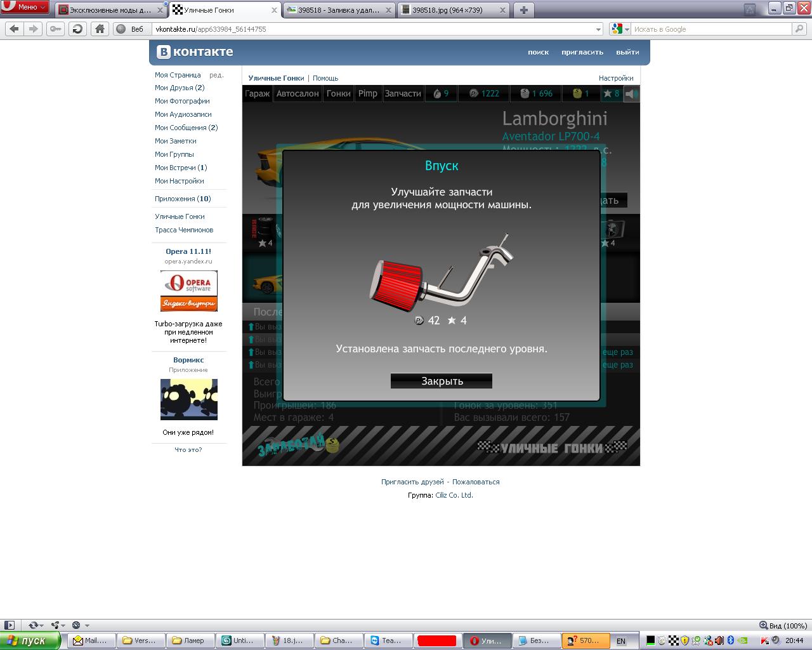Mute the game sound speaker icon

pyautogui.click(x=631, y=94)
